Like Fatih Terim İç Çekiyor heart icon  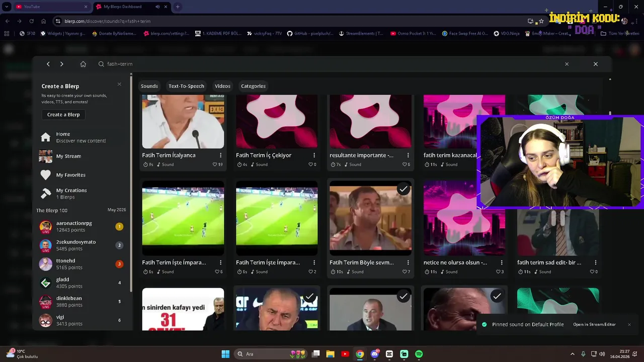tap(310, 164)
